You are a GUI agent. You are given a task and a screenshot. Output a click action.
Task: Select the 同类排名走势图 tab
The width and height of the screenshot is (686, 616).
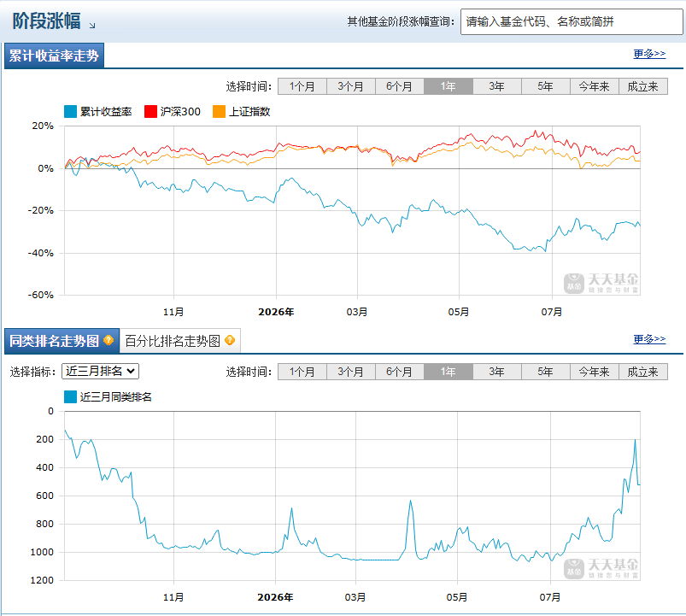coord(62,341)
